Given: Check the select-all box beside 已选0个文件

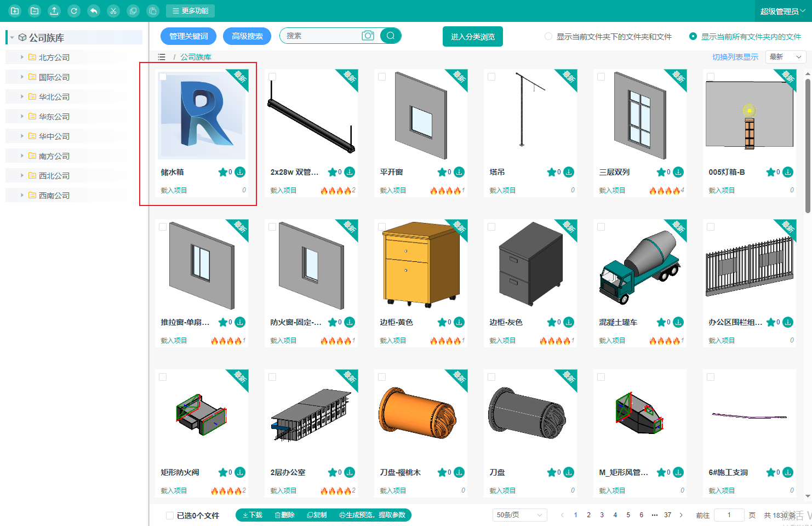Looking at the screenshot, I should 170,516.
